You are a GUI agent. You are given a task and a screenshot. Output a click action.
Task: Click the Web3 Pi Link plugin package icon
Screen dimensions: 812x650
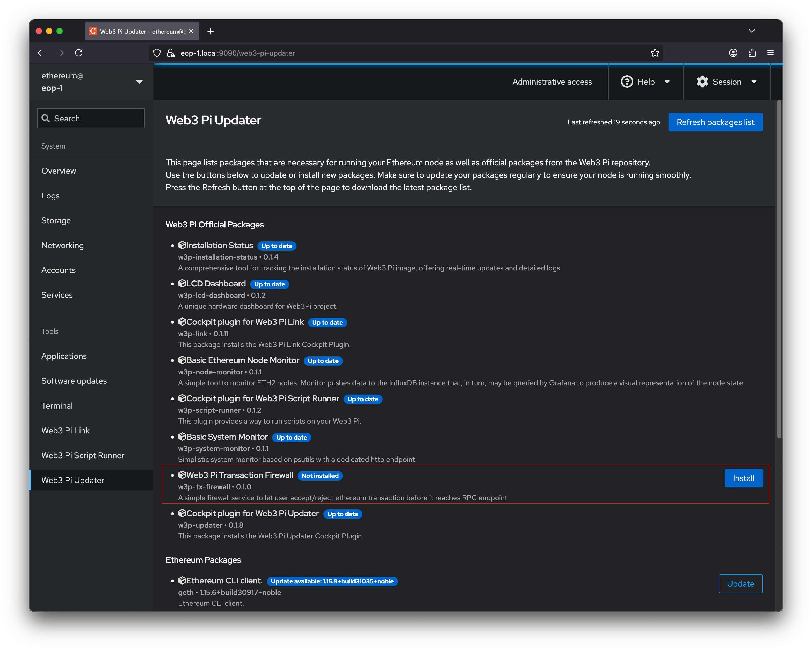(x=182, y=322)
